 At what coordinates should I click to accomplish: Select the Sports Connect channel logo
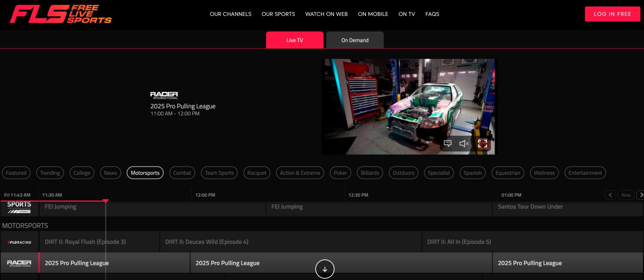(x=19, y=207)
